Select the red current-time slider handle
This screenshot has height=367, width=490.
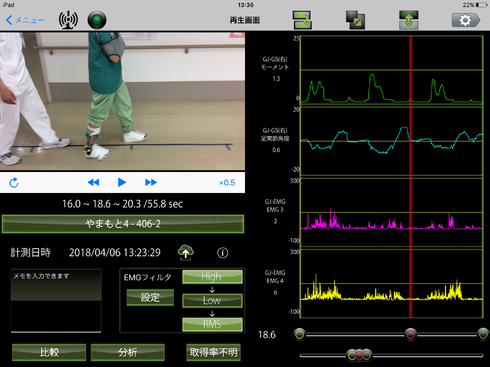tap(411, 334)
